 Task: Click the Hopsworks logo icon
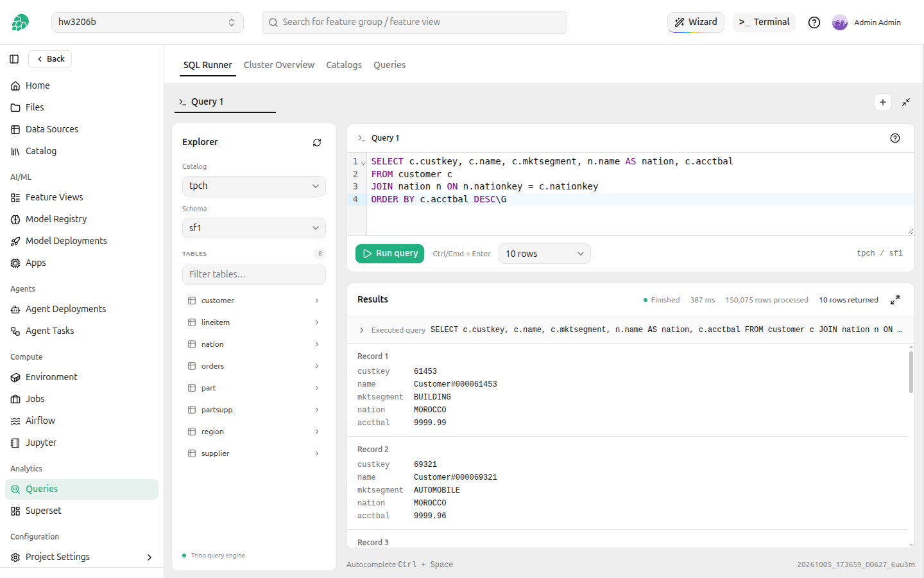20,22
